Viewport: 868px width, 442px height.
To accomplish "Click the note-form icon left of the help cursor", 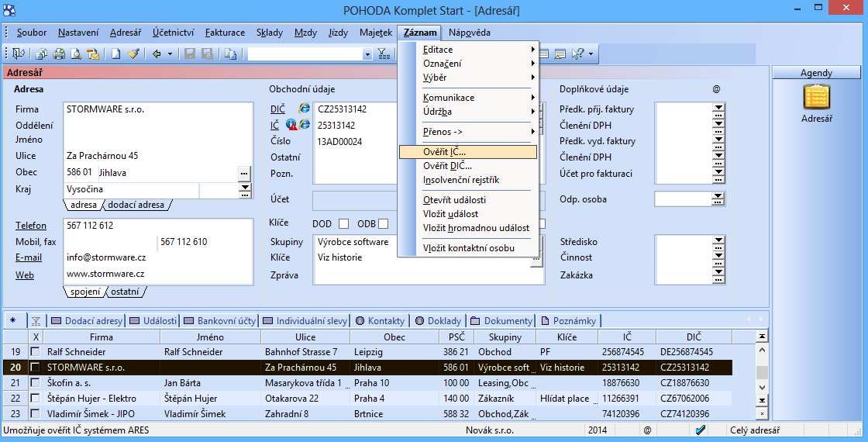I will pos(560,54).
